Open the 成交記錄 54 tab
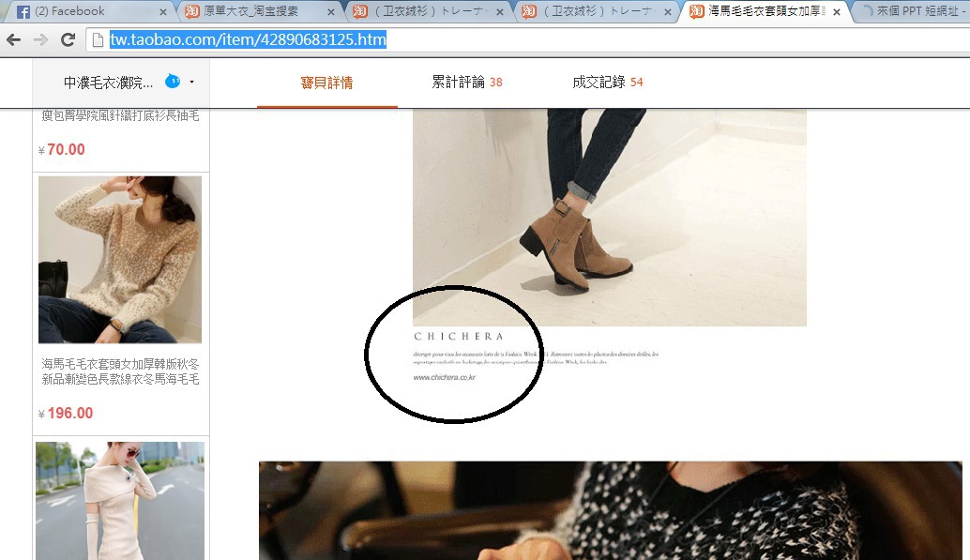Screen dimensions: 970x560 click(x=608, y=82)
